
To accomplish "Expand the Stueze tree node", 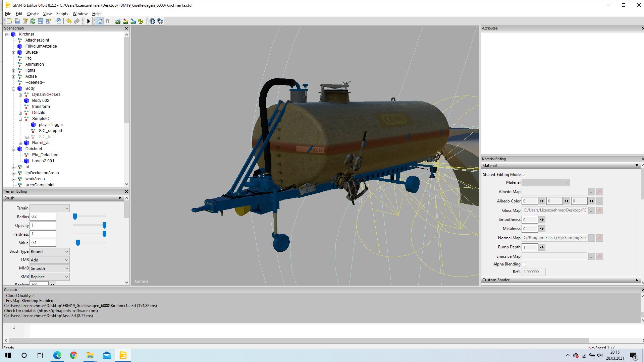I will coord(13,53).
